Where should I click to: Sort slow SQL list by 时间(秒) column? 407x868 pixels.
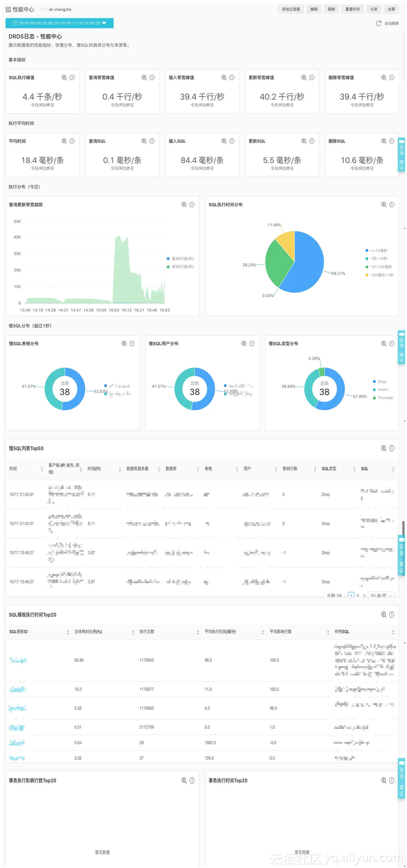coord(120,469)
